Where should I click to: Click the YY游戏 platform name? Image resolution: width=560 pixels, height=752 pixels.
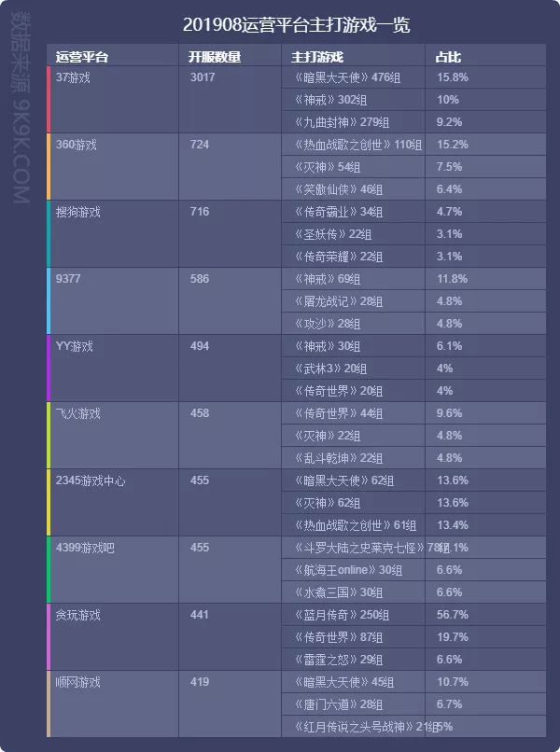point(75,346)
